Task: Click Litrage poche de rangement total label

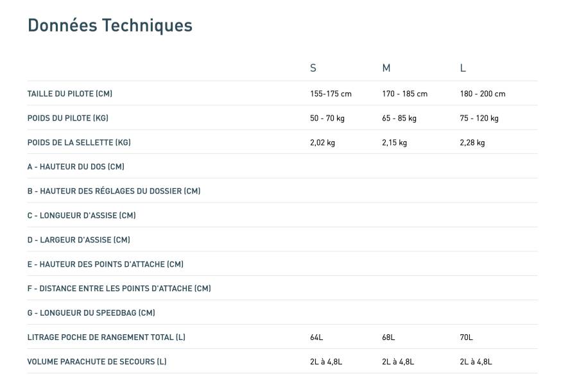Action: pyautogui.click(x=106, y=337)
